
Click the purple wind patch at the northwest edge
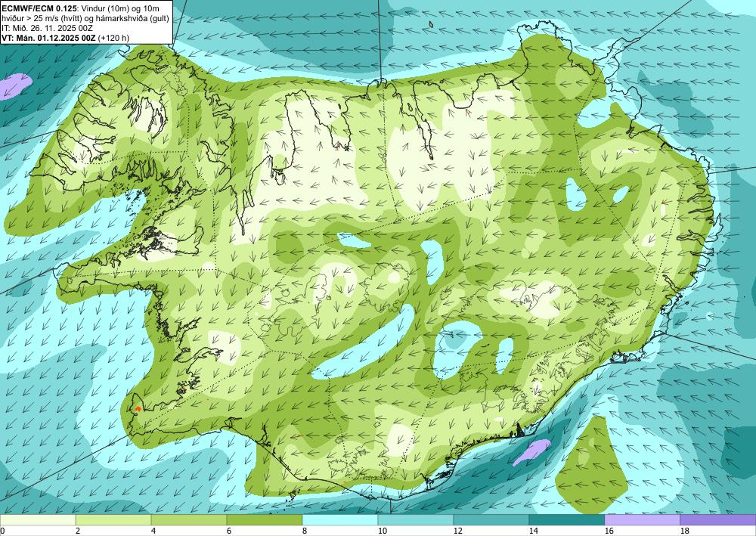click(x=14, y=85)
